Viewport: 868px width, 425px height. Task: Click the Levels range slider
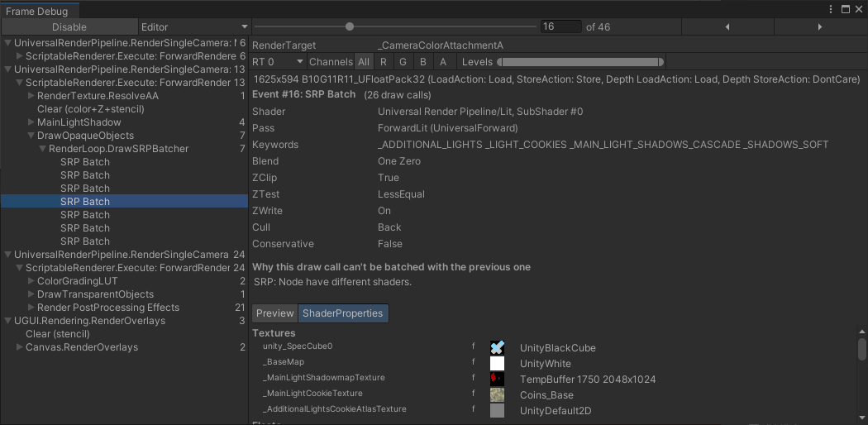click(579, 62)
